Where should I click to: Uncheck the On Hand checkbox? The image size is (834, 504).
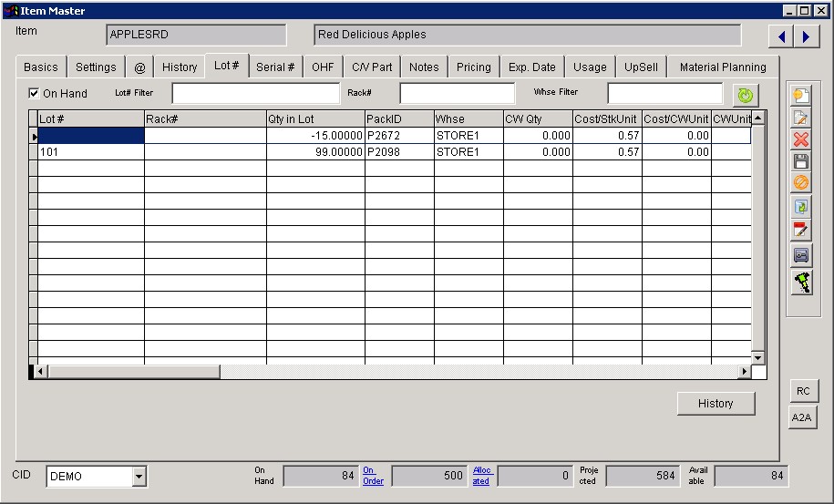[x=35, y=93]
